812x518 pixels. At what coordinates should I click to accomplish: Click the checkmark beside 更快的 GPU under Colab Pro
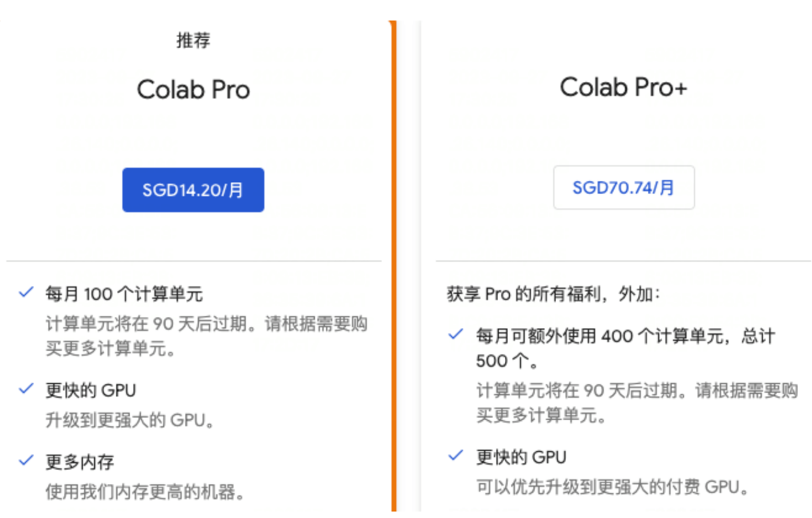(x=26, y=388)
